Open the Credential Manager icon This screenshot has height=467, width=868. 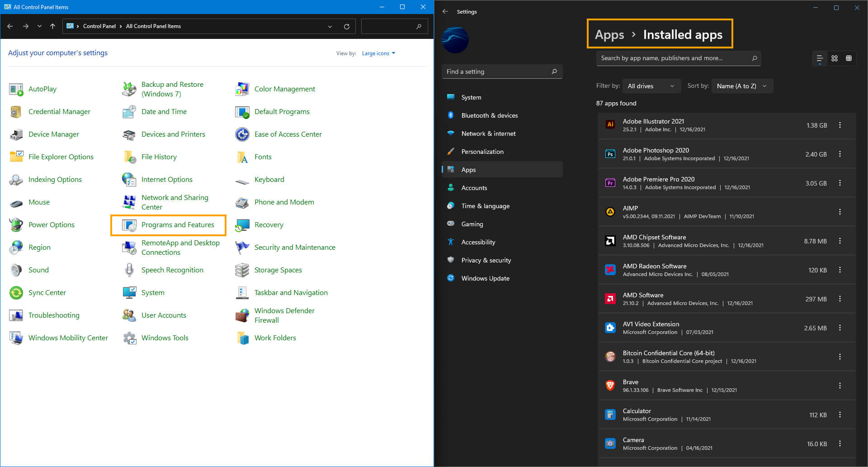16,112
